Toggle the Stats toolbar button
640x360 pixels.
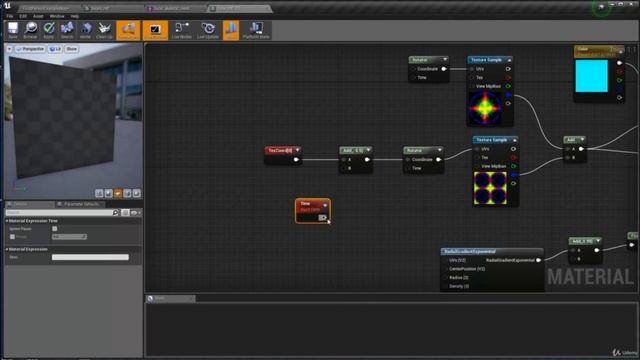pyautogui.click(x=231, y=30)
